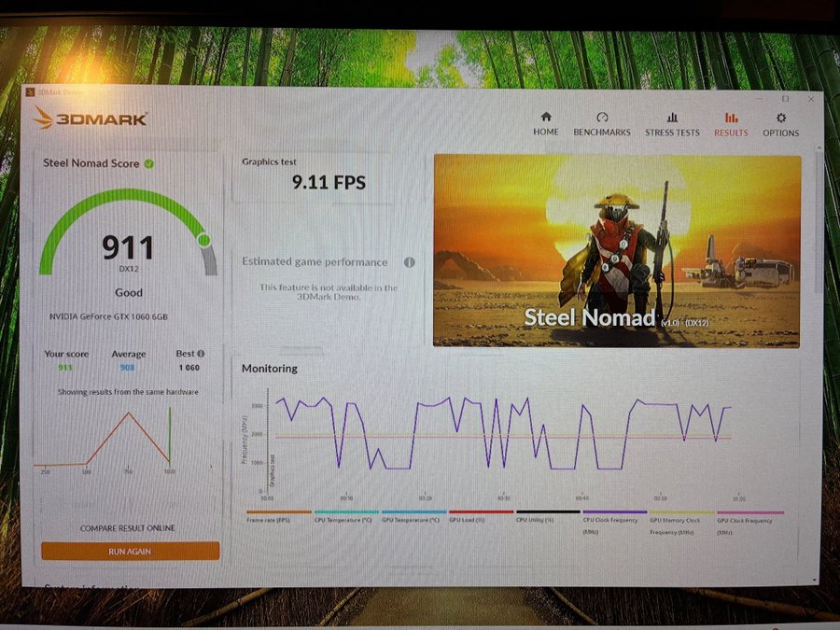Click the Monitoring section heading

point(270,369)
